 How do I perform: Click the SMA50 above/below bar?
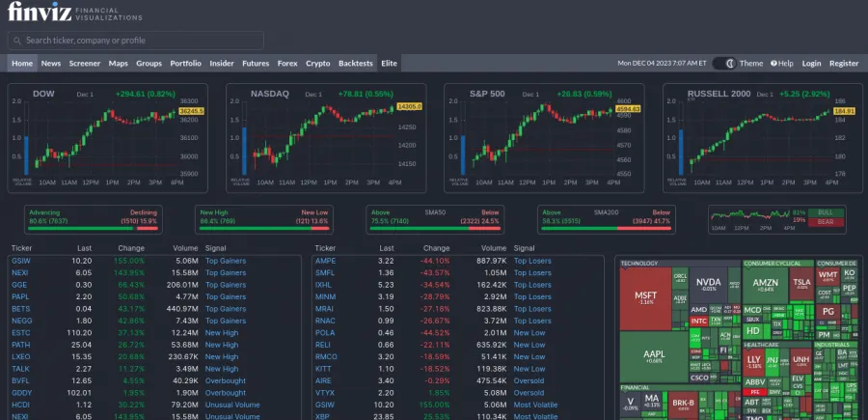(x=435, y=220)
